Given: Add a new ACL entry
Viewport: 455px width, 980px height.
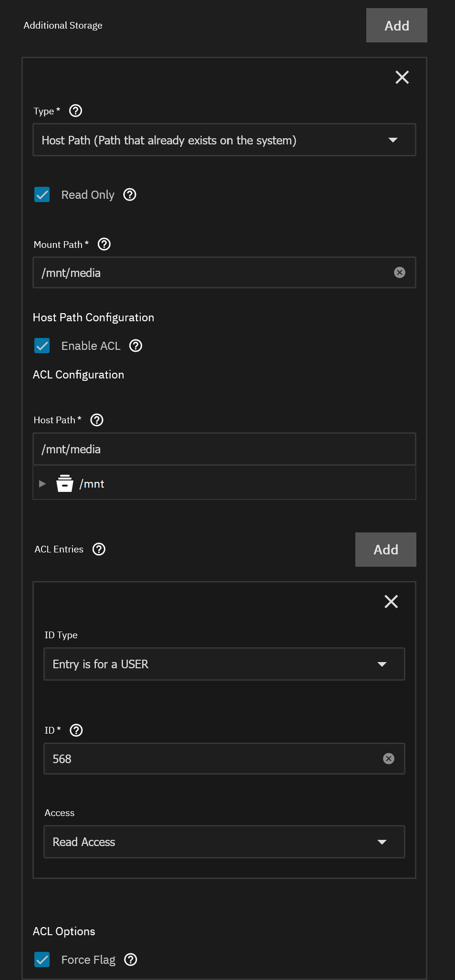Looking at the screenshot, I should (x=385, y=550).
